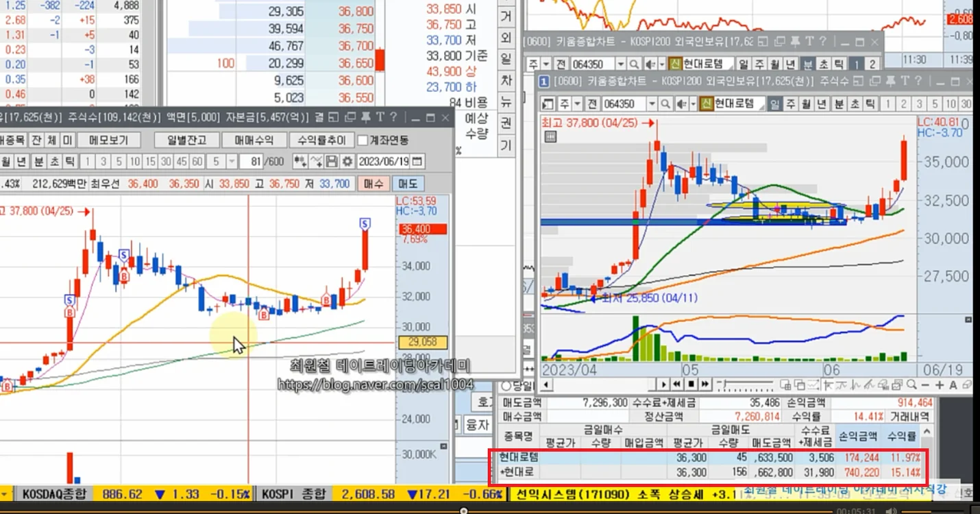Screen dimensions: 980x514
Task: Click the 36,650 price in order book
Action: tap(356, 63)
